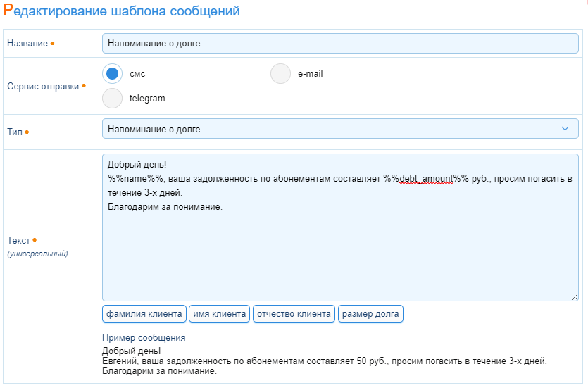Click the Название field label

pos(27,44)
